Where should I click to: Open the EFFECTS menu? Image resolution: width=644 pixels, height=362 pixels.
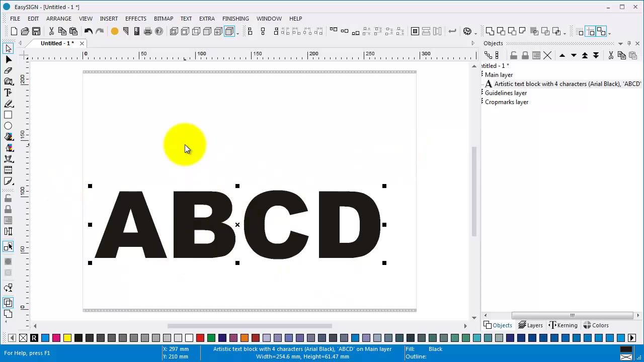click(136, 19)
